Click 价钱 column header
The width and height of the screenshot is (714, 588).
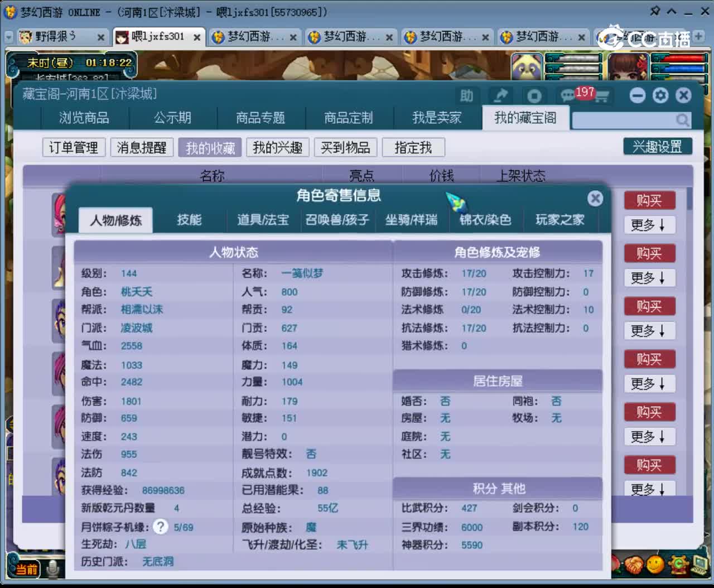pyautogui.click(x=441, y=176)
